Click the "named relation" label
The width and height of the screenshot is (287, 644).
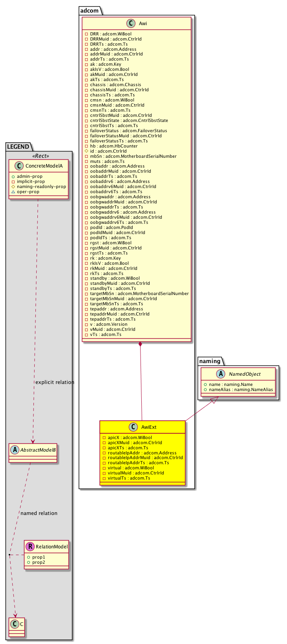click(39, 513)
